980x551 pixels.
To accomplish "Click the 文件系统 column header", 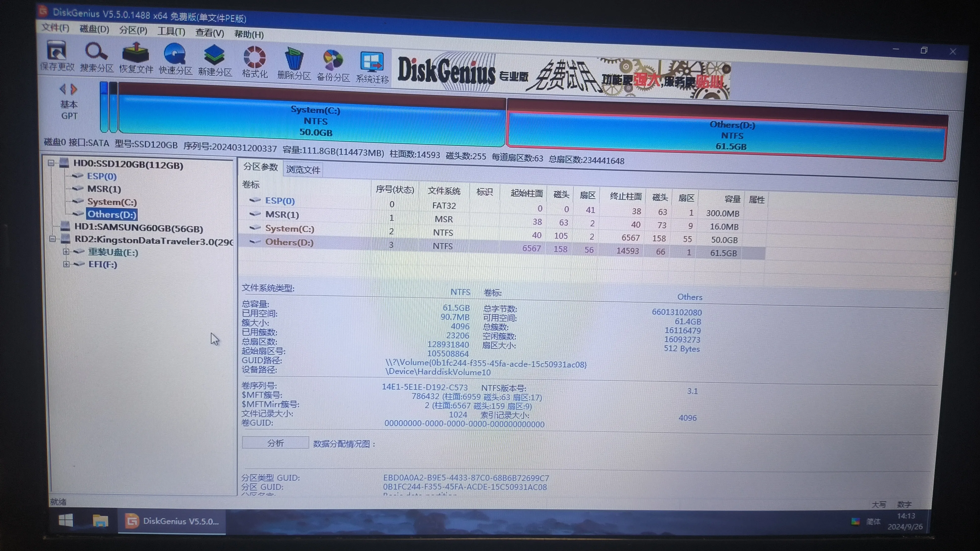I will [x=444, y=191].
